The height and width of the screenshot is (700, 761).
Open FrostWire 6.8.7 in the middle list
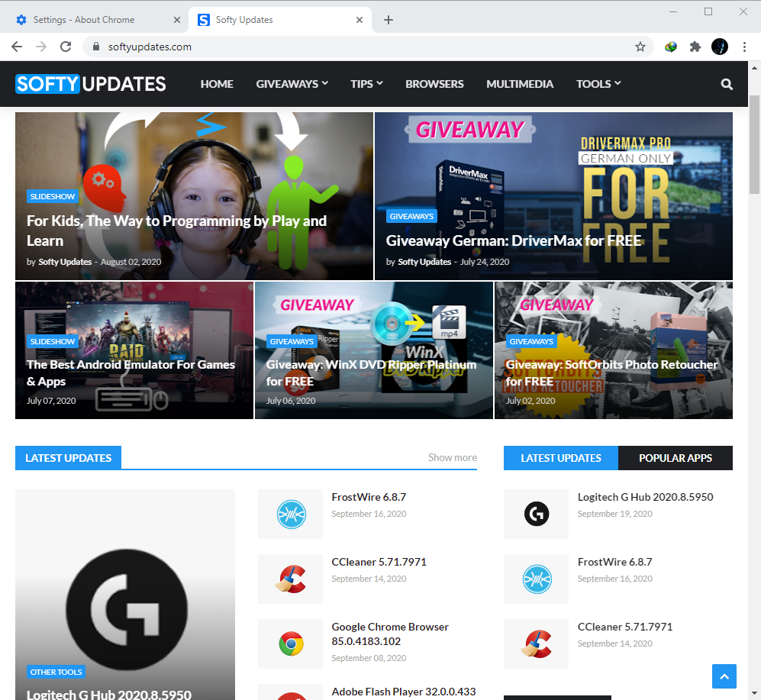click(369, 497)
